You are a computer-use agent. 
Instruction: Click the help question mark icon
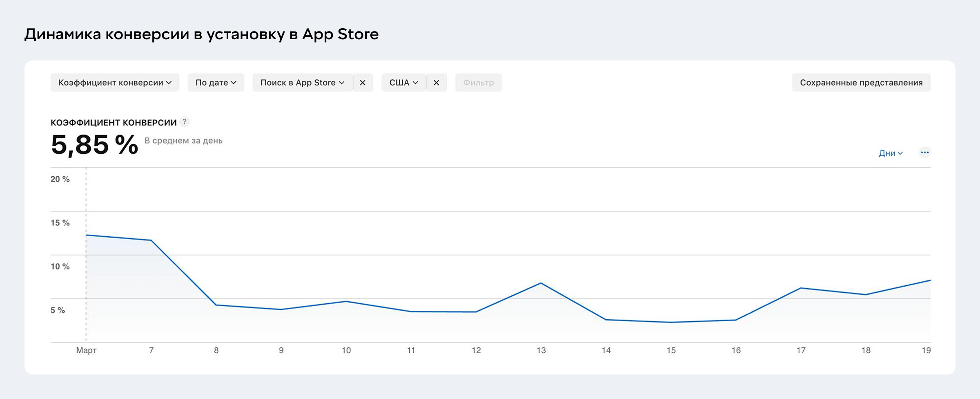tap(185, 122)
